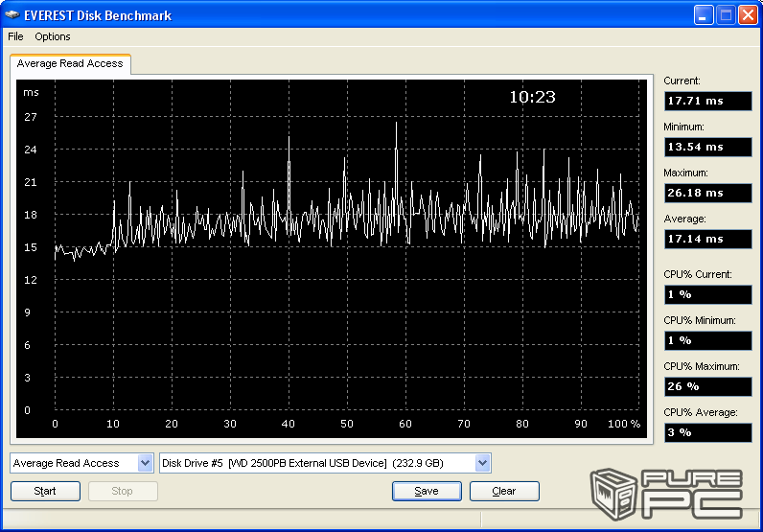Expand the Average Read Access test dropdown
Viewport: 763px width, 532px height.
pyautogui.click(x=145, y=463)
